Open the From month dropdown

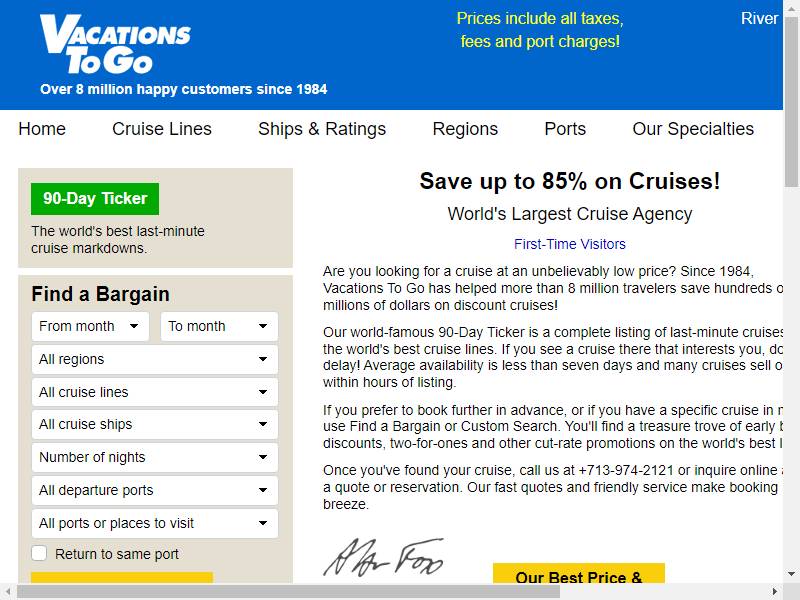tap(90, 326)
